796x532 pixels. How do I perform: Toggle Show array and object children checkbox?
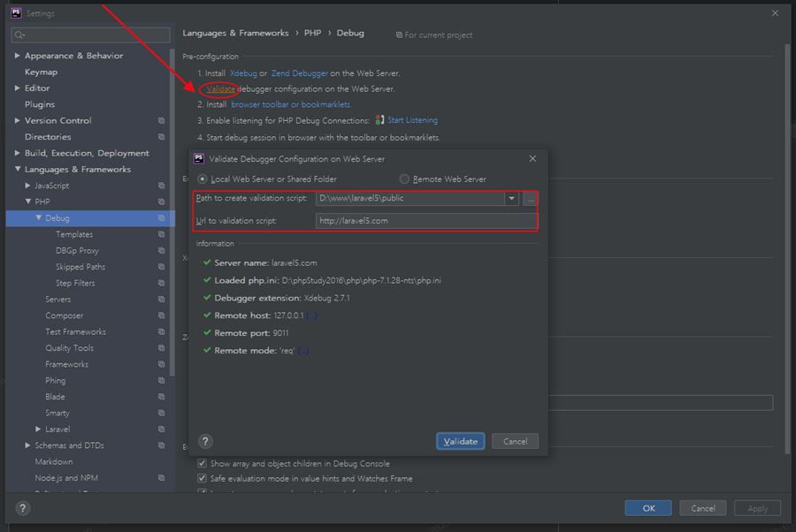(203, 463)
